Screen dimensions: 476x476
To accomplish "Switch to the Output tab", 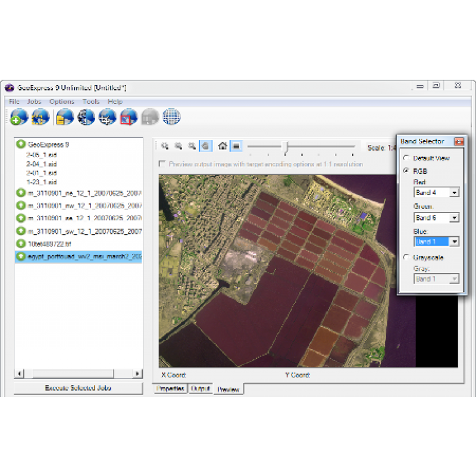I will tap(200, 389).
